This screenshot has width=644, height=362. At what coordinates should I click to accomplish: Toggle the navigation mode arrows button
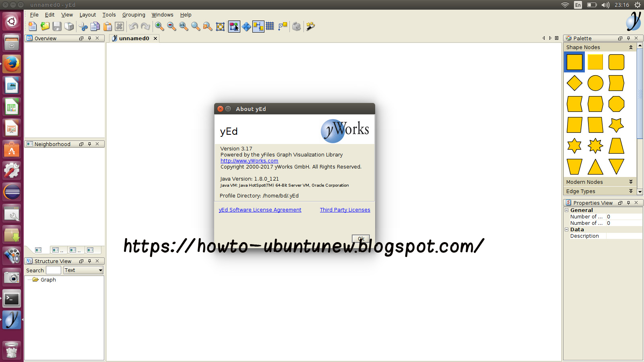coord(246,27)
